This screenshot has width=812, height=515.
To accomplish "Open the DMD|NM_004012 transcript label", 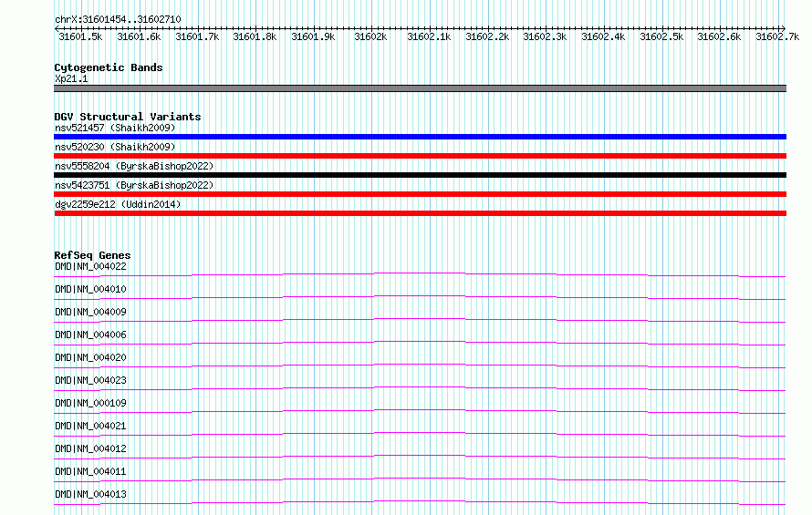I will [x=90, y=448].
